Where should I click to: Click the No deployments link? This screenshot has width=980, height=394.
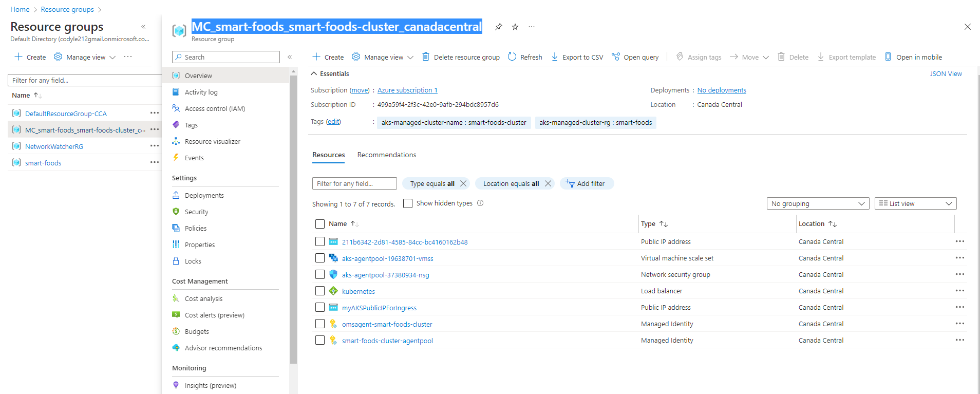click(x=722, y=90)
